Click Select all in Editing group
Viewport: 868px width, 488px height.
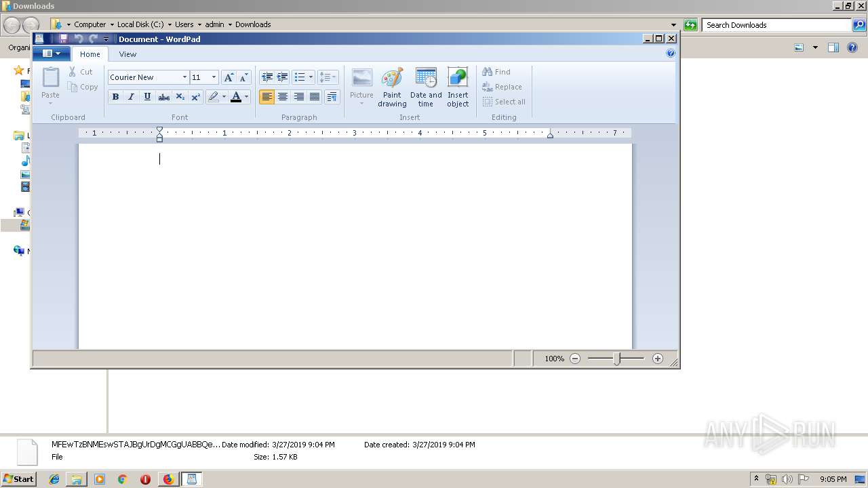[504, 102]
